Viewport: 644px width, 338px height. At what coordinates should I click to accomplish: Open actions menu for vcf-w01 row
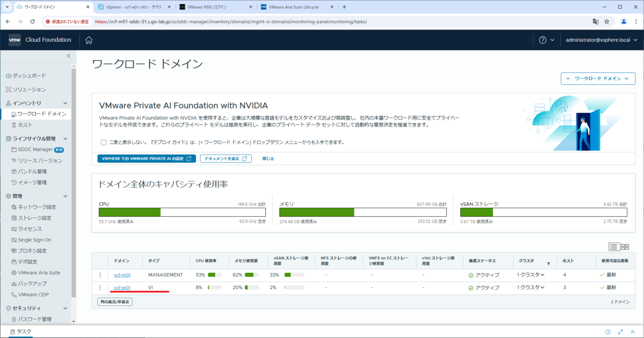pyautogui.click(x=100, y=288)
